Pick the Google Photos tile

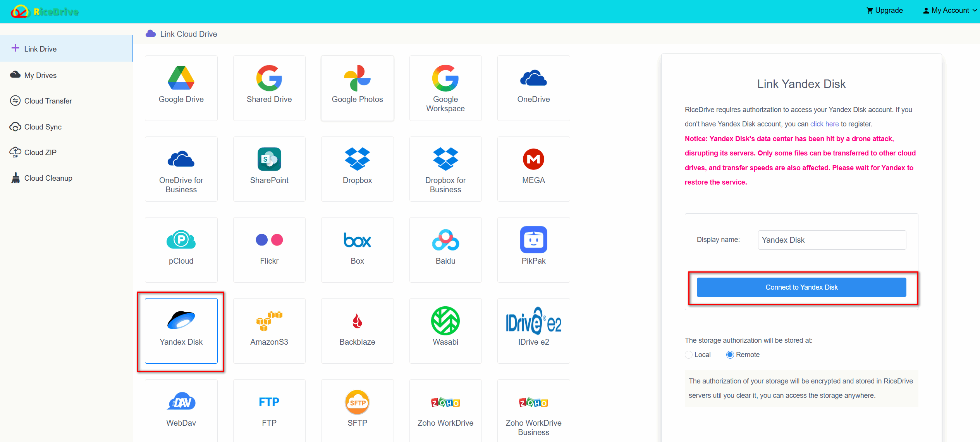(357, 88)
